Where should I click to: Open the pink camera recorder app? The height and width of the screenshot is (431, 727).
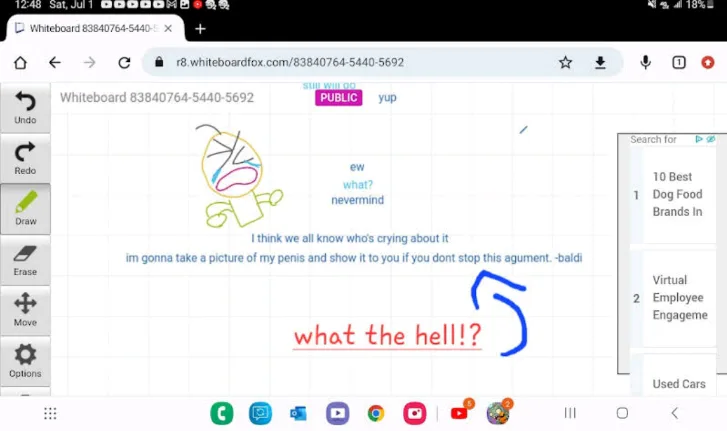click(415, 413)
